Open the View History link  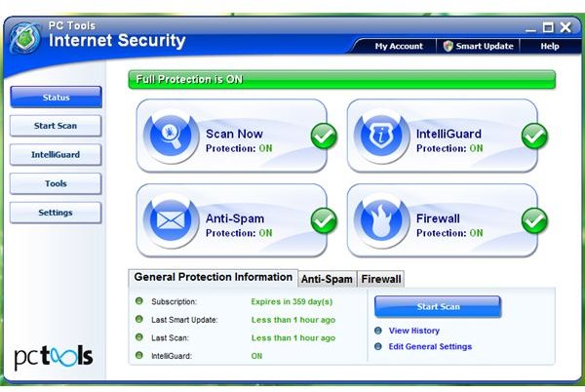(414, 331)
